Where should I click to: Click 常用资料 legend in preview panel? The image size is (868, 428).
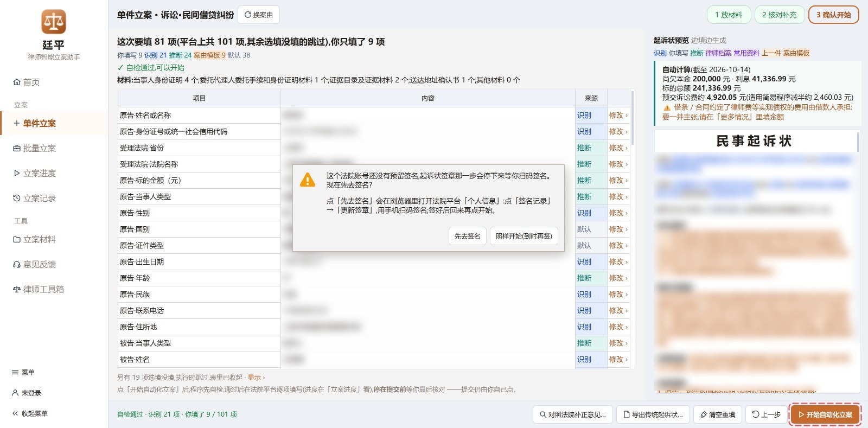[746, 53]
